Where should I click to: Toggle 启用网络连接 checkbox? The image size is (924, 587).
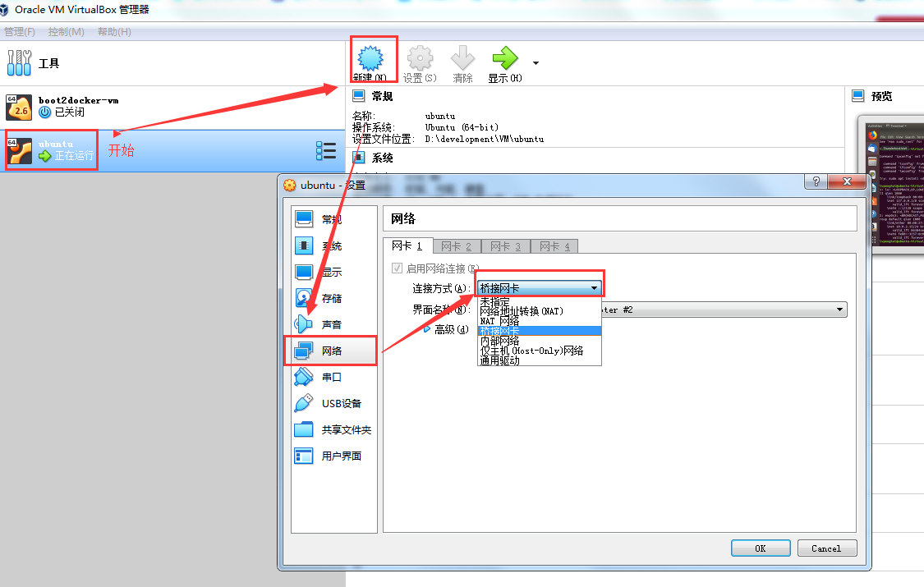(x=398, y=268)
